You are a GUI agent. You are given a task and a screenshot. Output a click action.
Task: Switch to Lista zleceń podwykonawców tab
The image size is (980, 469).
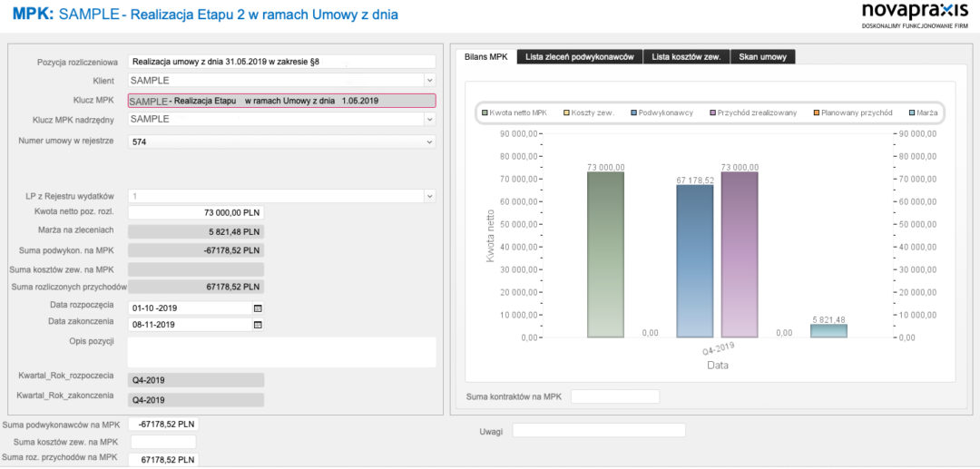coord(580,57)
